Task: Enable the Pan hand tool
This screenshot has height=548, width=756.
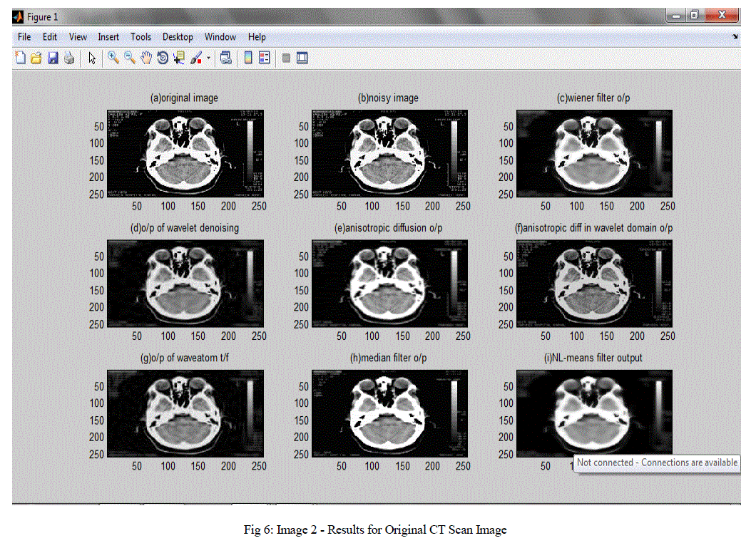Action: pos(146,58)
